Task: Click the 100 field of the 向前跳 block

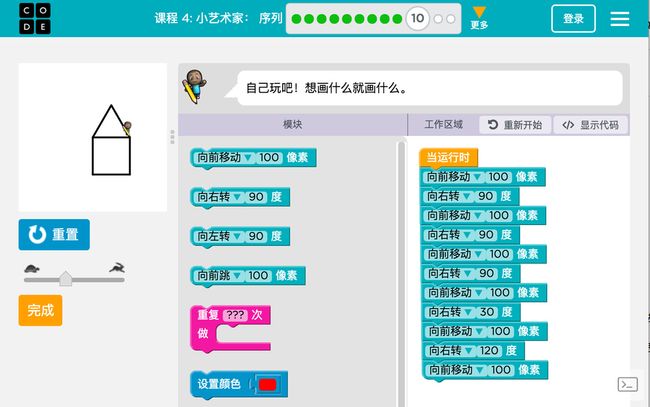Action: (258, 276)
